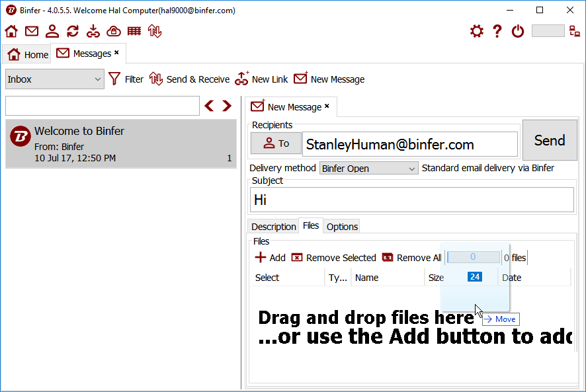Screen dimensions: 586x392
Task: Open the Options tab in message
Action: click(x=342, y=227)
